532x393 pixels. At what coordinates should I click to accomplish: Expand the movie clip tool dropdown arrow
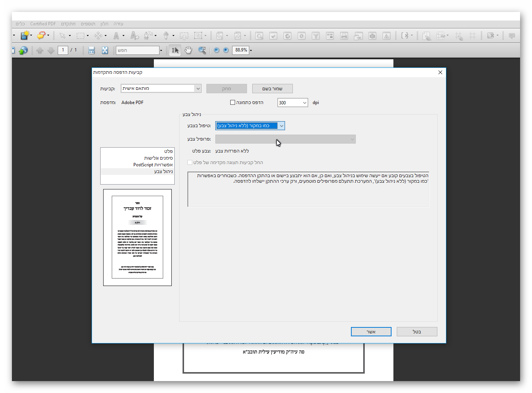pyautogui.click(x=31, y=36)
